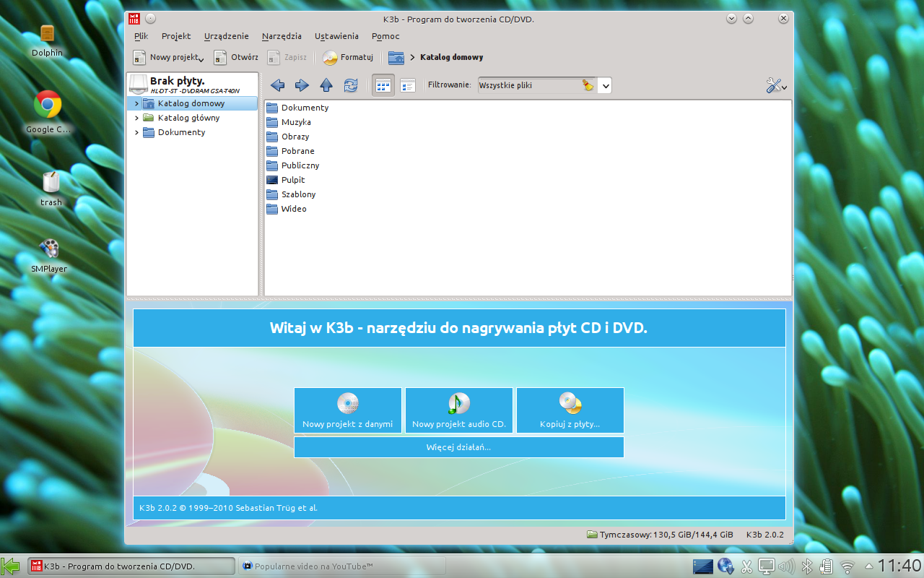
Task: Click the globe download tray icon
Action: [726, 566]
